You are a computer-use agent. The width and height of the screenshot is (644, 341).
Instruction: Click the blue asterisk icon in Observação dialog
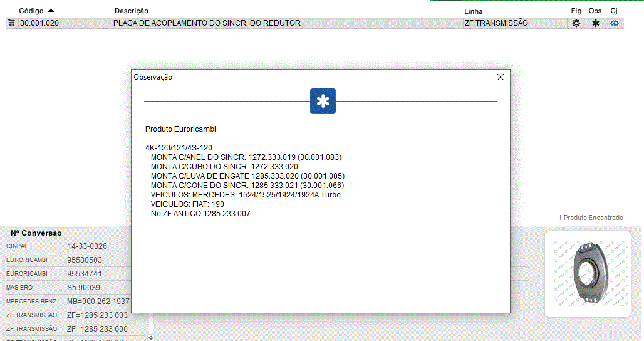(323, 102)
